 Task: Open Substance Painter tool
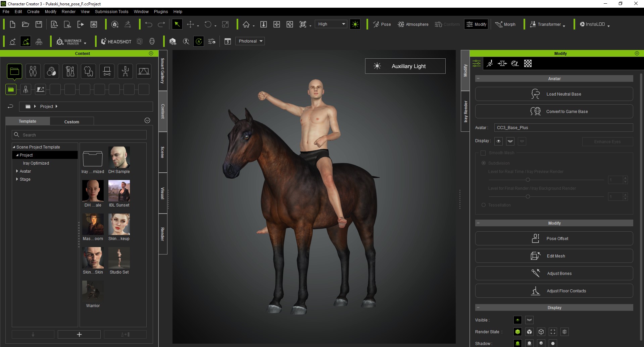tap(70, 42)
